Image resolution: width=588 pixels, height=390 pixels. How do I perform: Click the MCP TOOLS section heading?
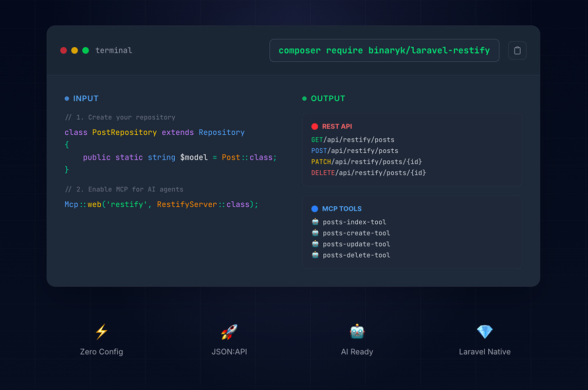tap(341, 209)
